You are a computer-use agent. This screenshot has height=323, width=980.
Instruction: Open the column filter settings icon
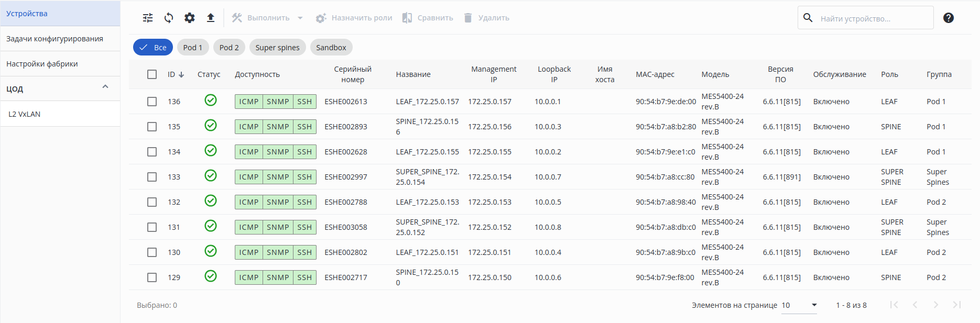pyautogui.click(x=148, y=18)
